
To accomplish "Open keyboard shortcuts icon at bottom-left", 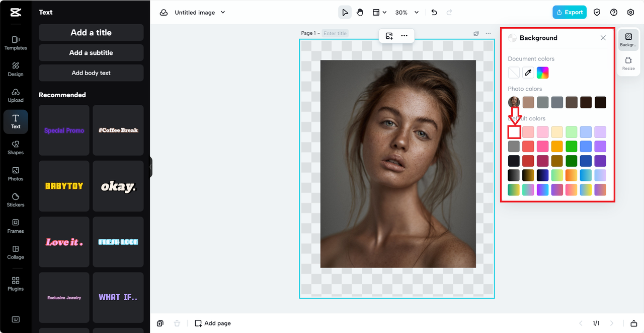I will [16, 319].
